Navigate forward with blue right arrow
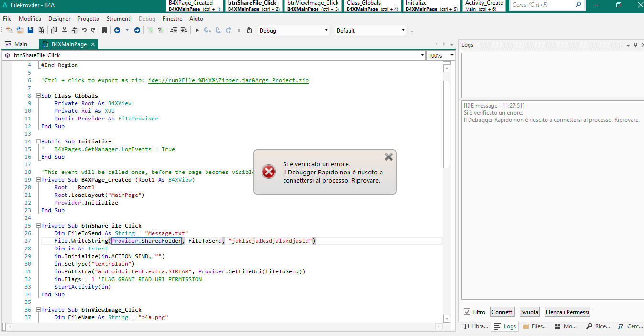Viewport: 644px width, 336px height. click(137, 30)
